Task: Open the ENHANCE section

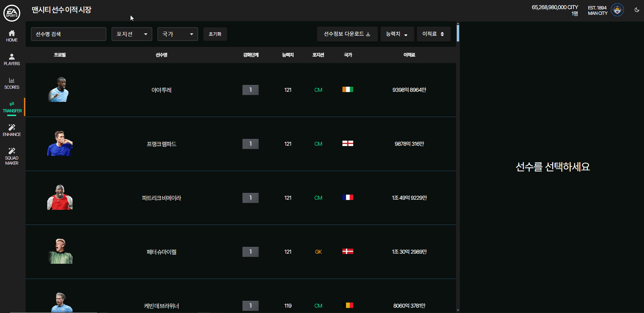Action: click(x=12, y=130)
